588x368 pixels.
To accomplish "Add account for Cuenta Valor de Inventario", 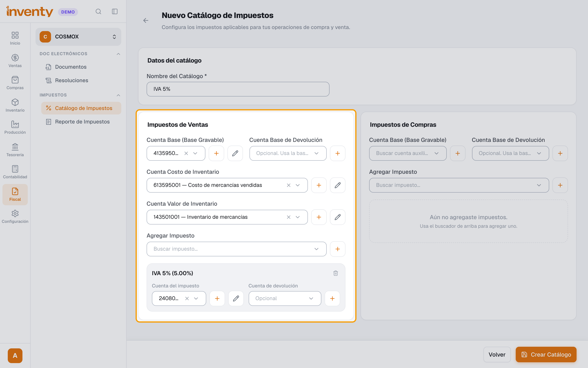I will point(319,217).
